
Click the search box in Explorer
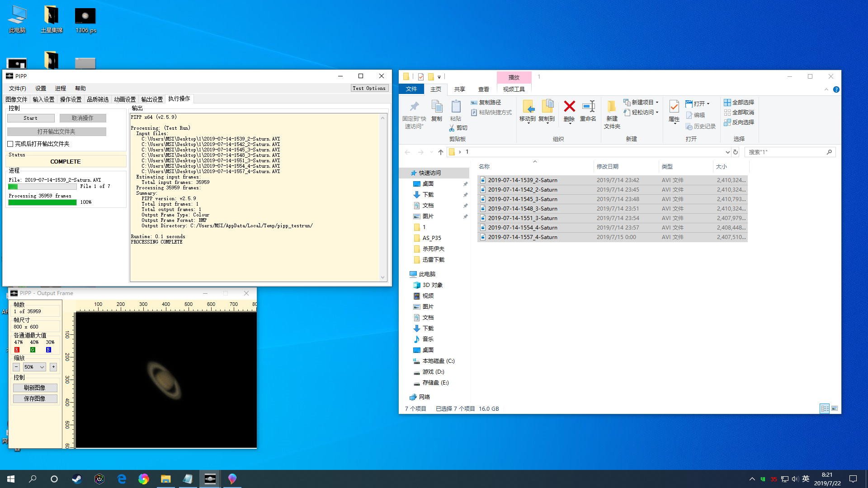tap(790, 152)
